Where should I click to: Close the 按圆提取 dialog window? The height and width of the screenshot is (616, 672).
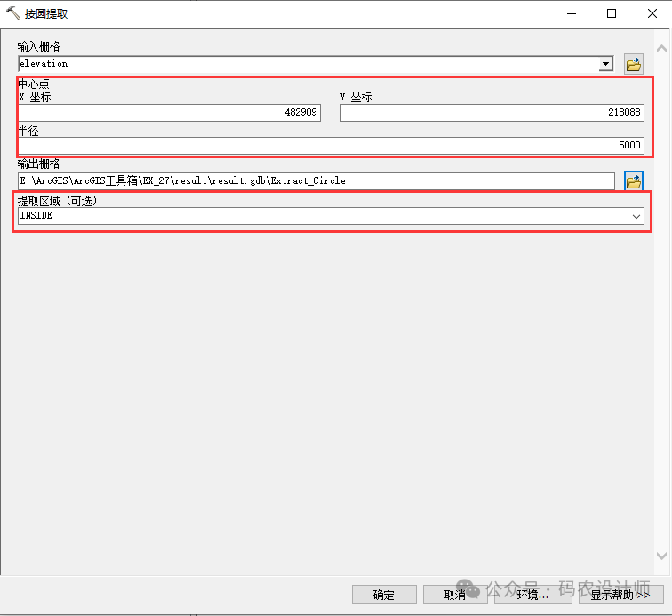coord(651,13)
